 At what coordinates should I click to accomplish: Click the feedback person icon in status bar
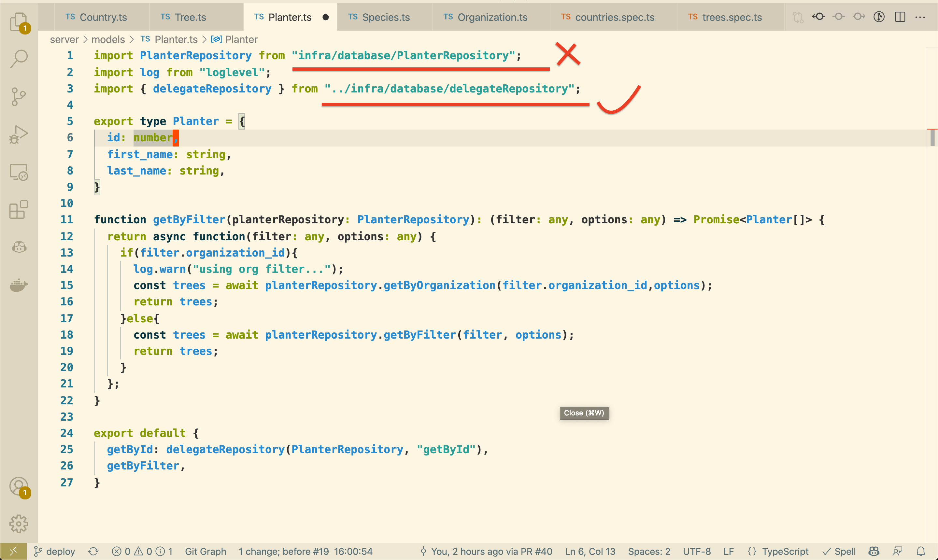click(x=898, y=551)
